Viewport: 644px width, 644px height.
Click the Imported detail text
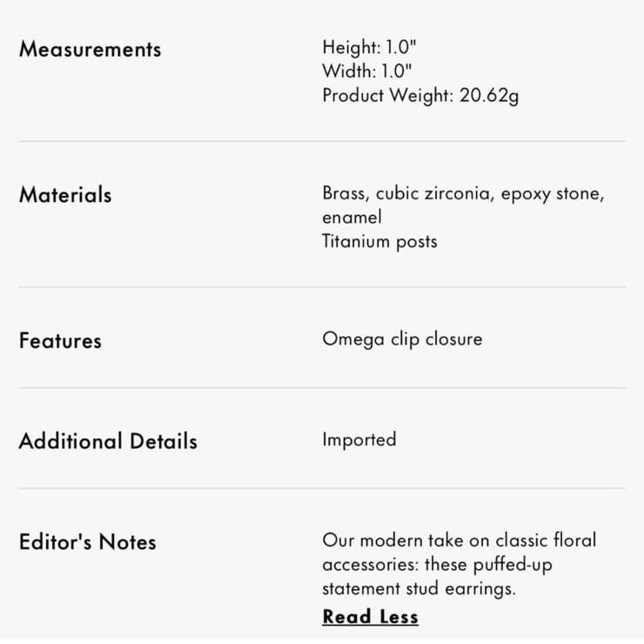click(359, 439)
